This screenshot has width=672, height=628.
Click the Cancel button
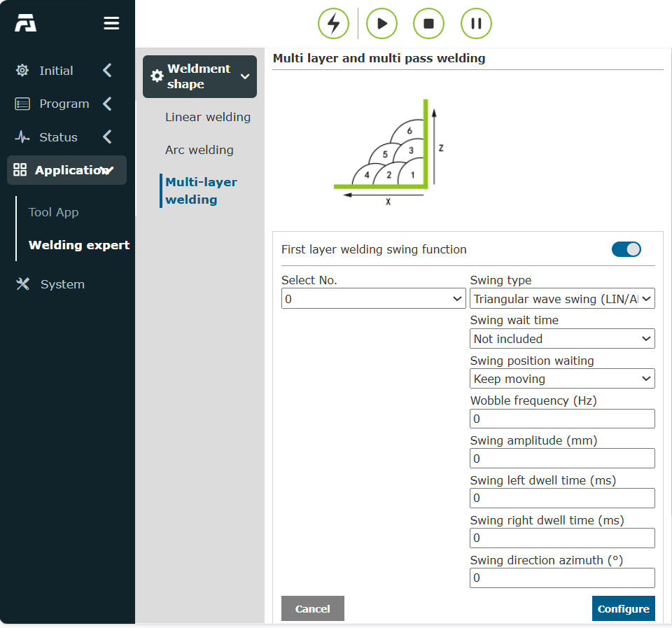coord(313,608)
